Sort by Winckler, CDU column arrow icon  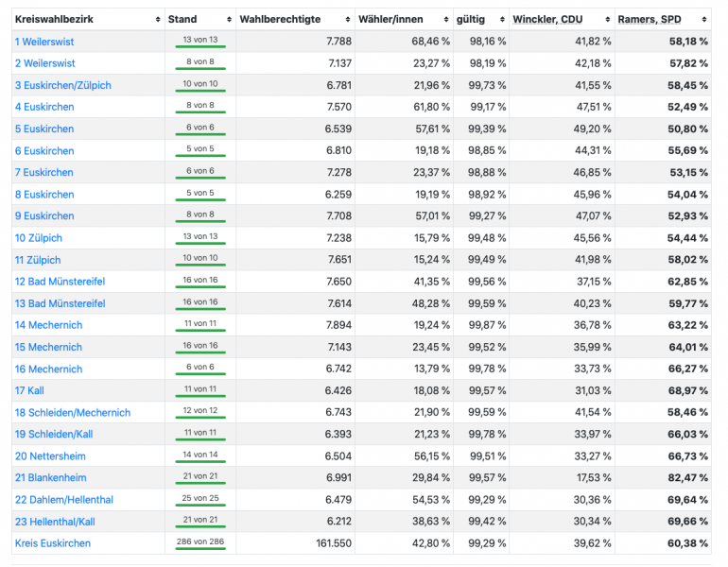tap(608, 19)
